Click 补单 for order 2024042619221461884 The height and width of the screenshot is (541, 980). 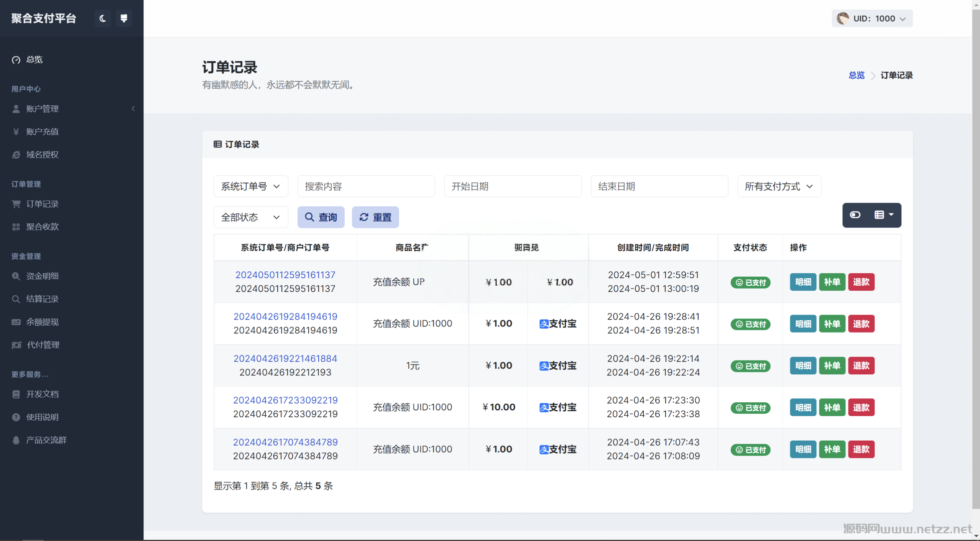[832, 366]
